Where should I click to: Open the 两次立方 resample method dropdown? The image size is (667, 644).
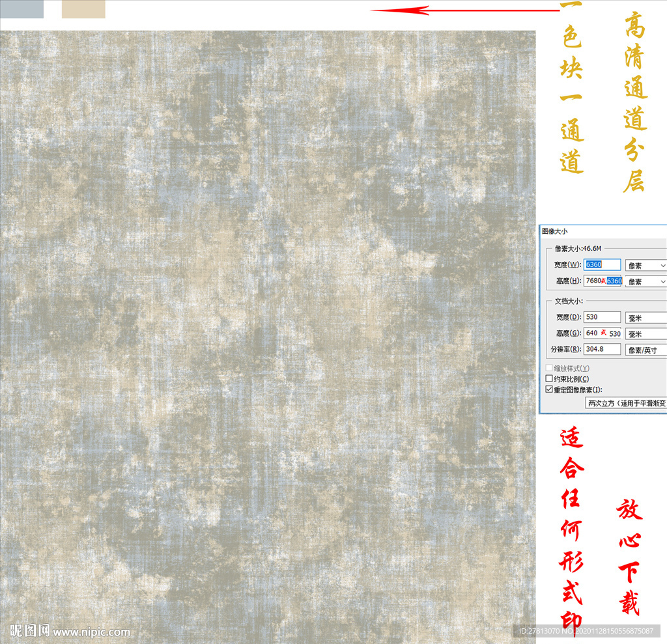626,403
